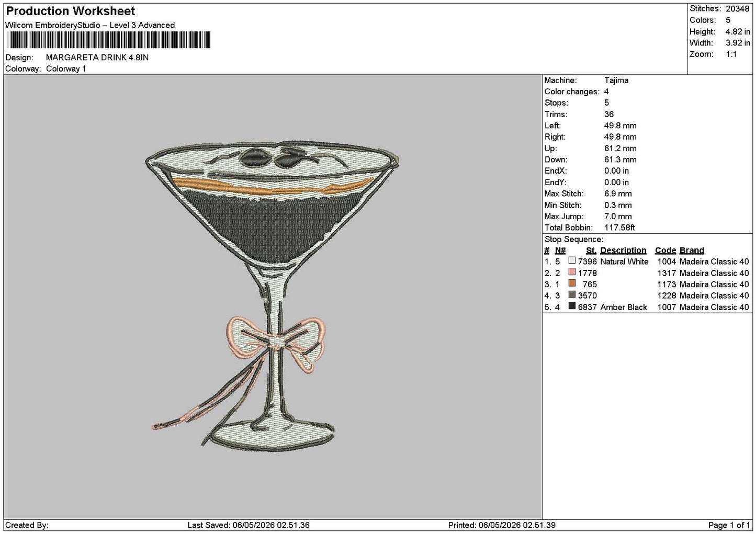Click the Trims value 36

click(x=609, y=115)
